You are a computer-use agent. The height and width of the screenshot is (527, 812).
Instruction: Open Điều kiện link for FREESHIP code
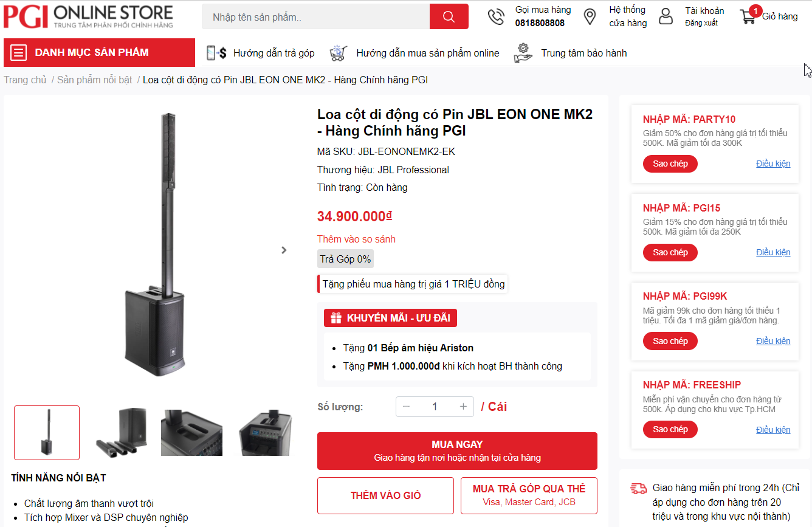click(x=773, y=430)
